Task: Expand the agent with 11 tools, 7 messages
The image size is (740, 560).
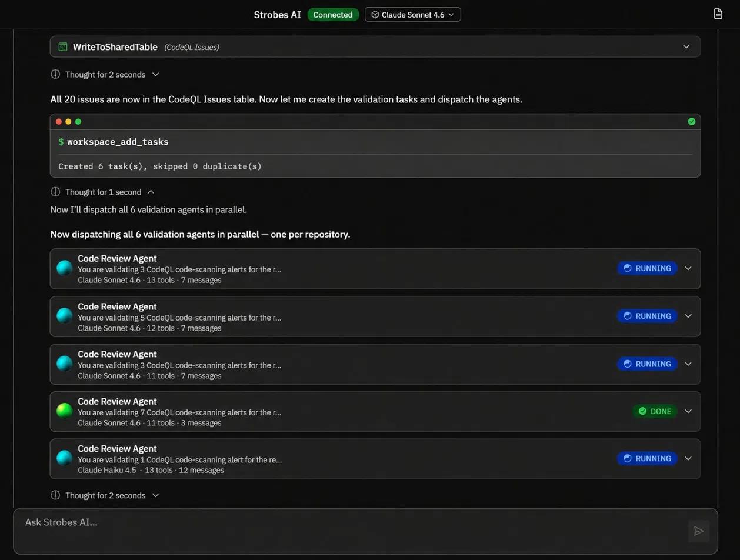Action: click(688, 364)
